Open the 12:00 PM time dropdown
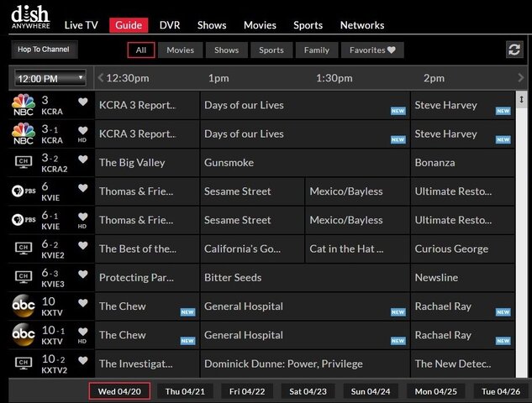 click(50, 78)
